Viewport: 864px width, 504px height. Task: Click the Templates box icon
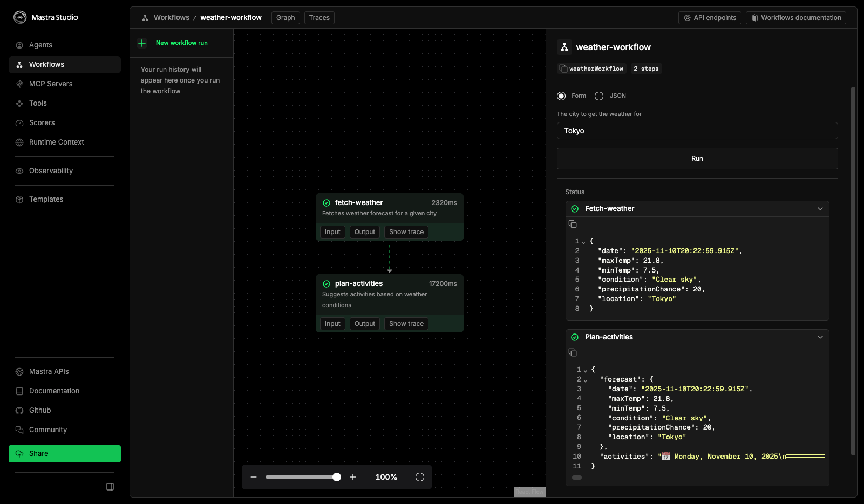tap(19, 199)
